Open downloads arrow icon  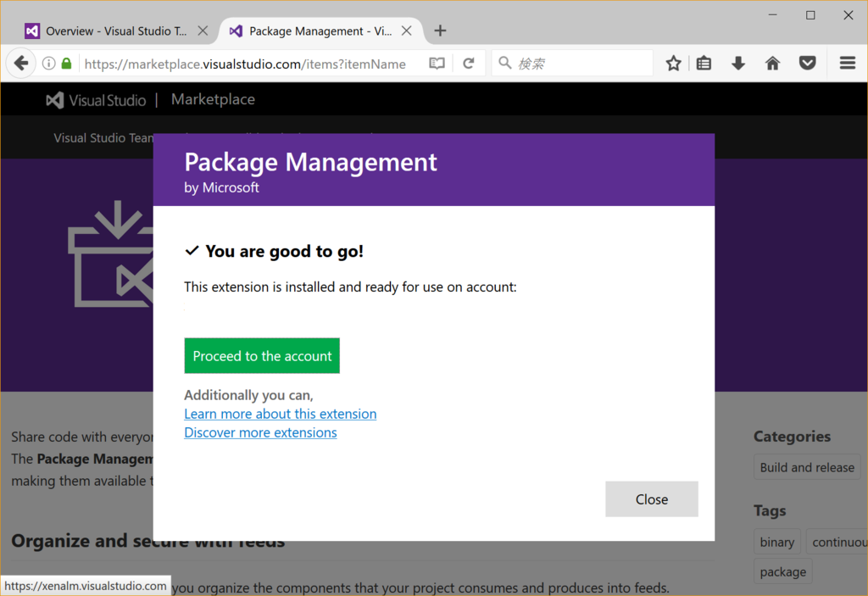(x=738, y=63)
